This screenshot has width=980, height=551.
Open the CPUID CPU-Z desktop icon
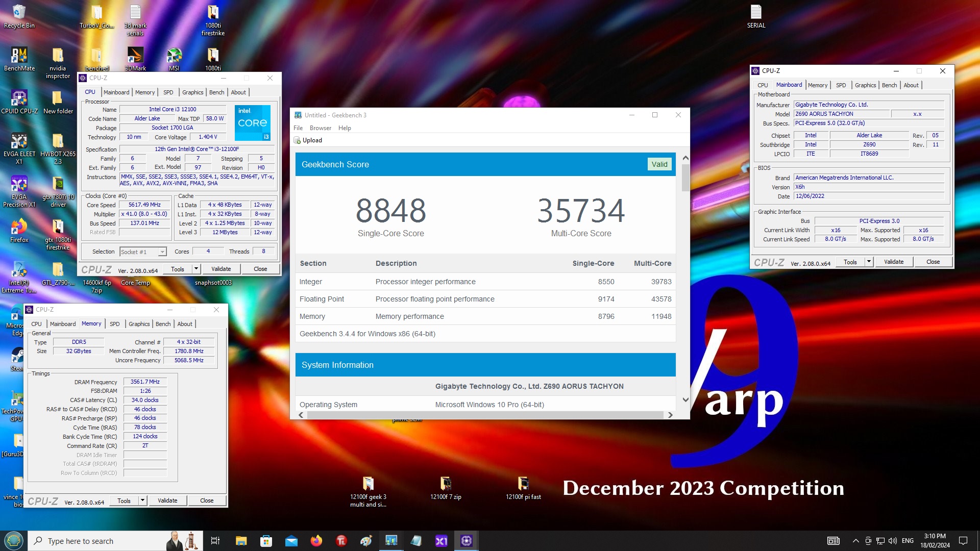19,102
